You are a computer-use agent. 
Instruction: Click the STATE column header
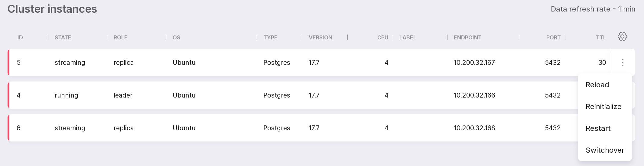tap(63, 38)
